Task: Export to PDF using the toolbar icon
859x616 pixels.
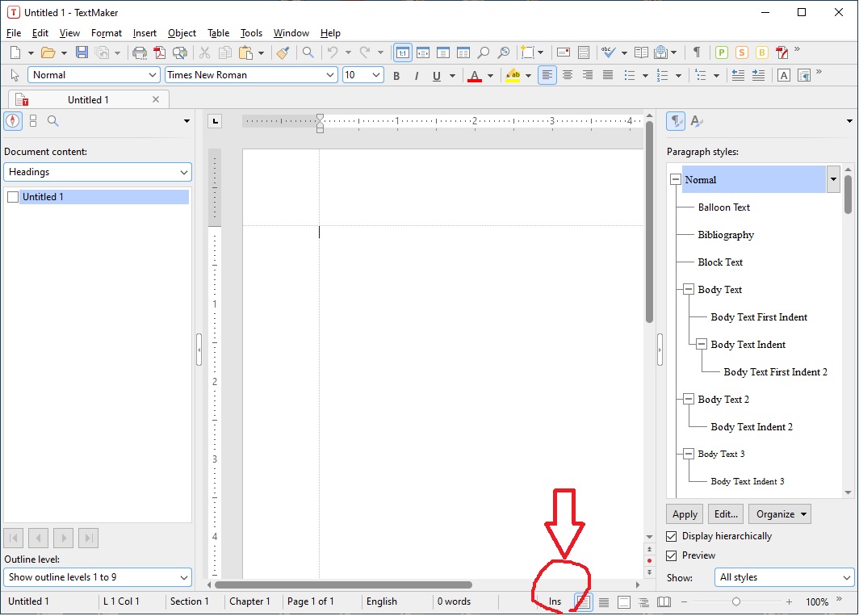Action: (x=160, y=52)
